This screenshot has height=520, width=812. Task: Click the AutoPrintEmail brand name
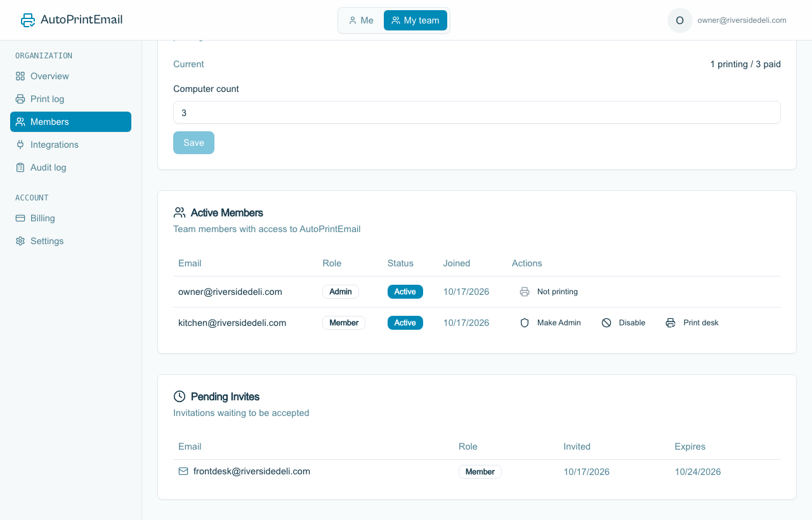[82, 20]
